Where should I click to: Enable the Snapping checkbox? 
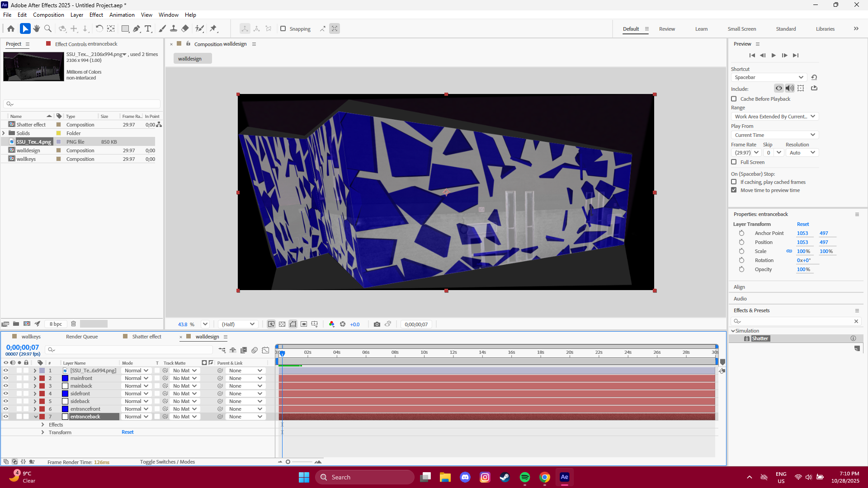283,28
